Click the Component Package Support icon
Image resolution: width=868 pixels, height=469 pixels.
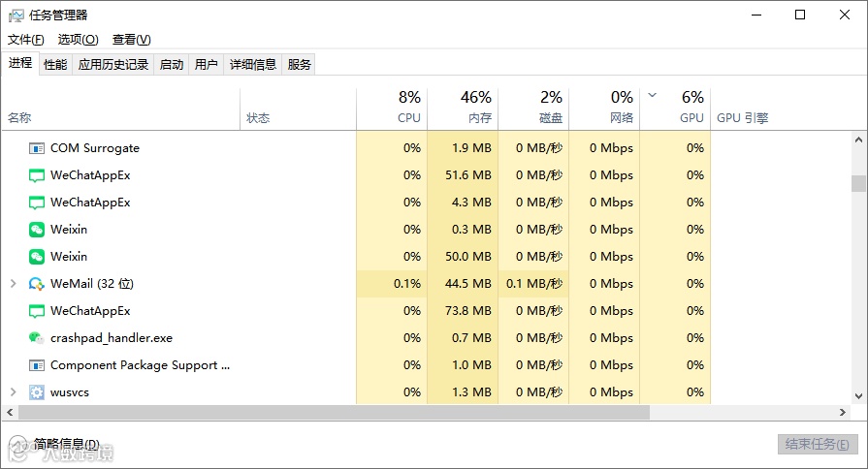click(x=37, y=365)
